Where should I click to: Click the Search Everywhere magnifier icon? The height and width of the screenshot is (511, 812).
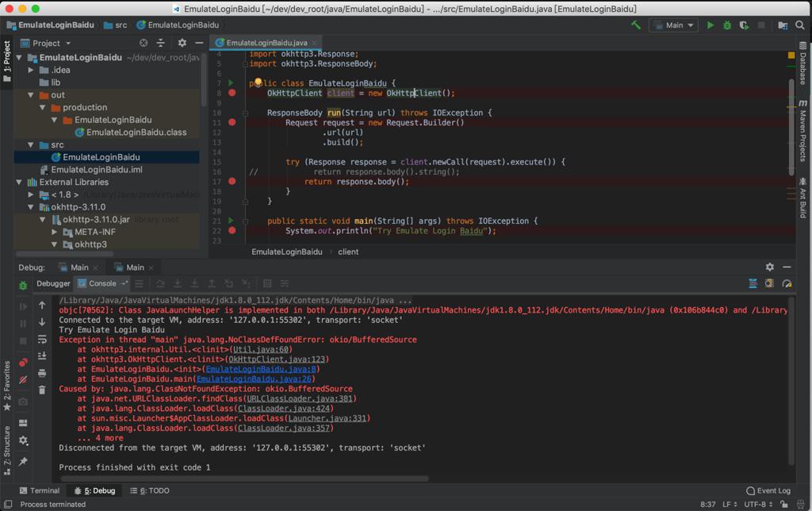click(800, 25)
